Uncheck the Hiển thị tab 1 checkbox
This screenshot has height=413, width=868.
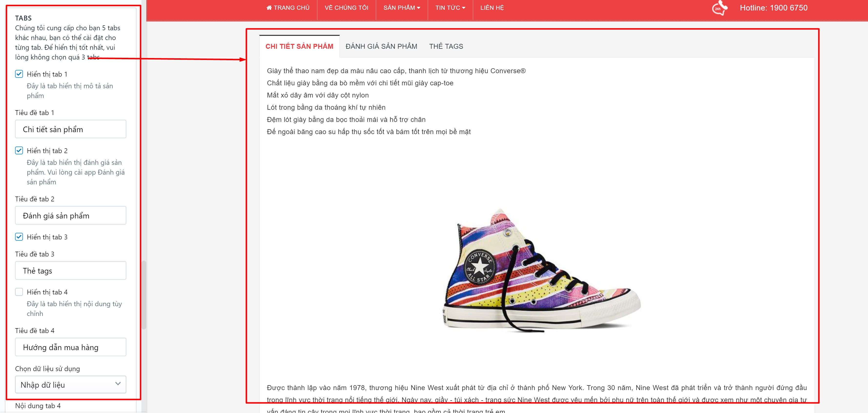19,74
